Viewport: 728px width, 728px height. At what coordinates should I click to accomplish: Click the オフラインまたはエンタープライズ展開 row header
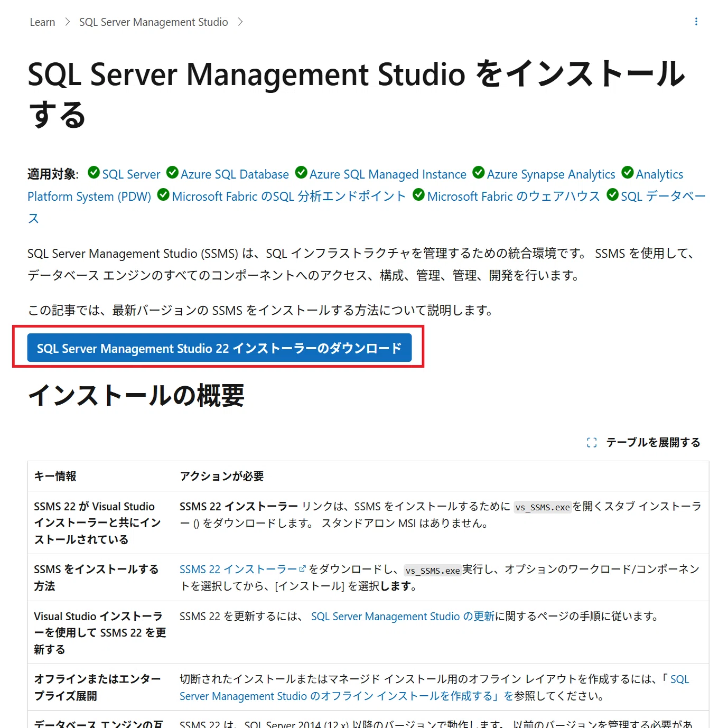click(x=97, y=687)
